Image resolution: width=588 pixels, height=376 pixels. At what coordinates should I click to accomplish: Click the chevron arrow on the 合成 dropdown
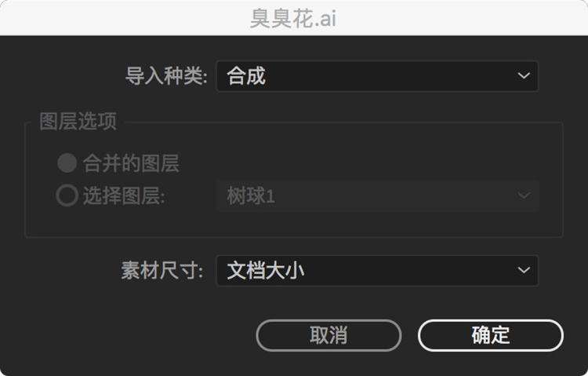pos(524,76)
